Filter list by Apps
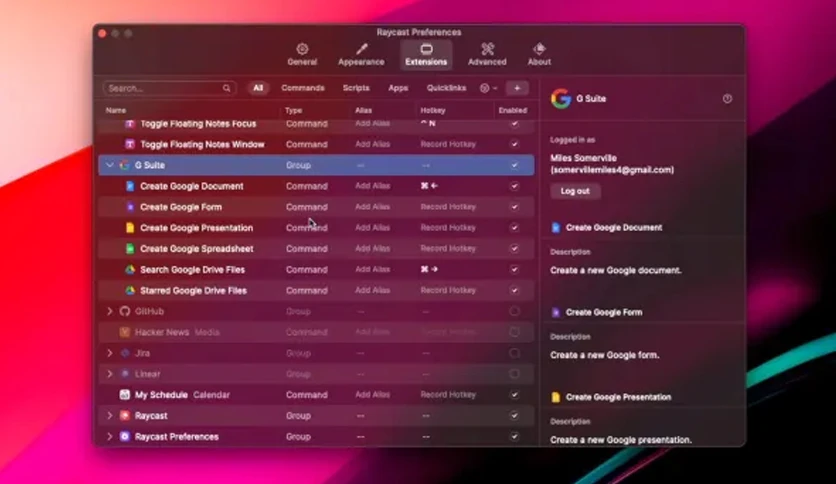 click(x=398, y=88)
